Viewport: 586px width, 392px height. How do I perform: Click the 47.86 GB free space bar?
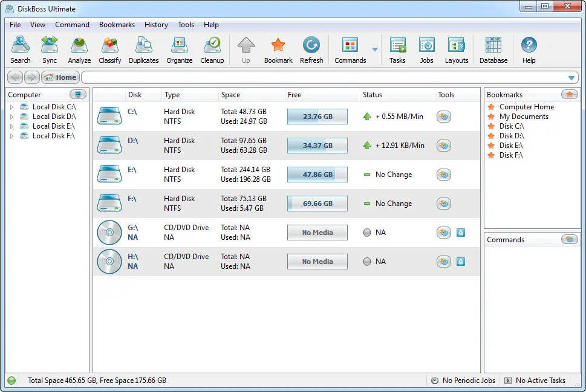[x=317, y=175]
